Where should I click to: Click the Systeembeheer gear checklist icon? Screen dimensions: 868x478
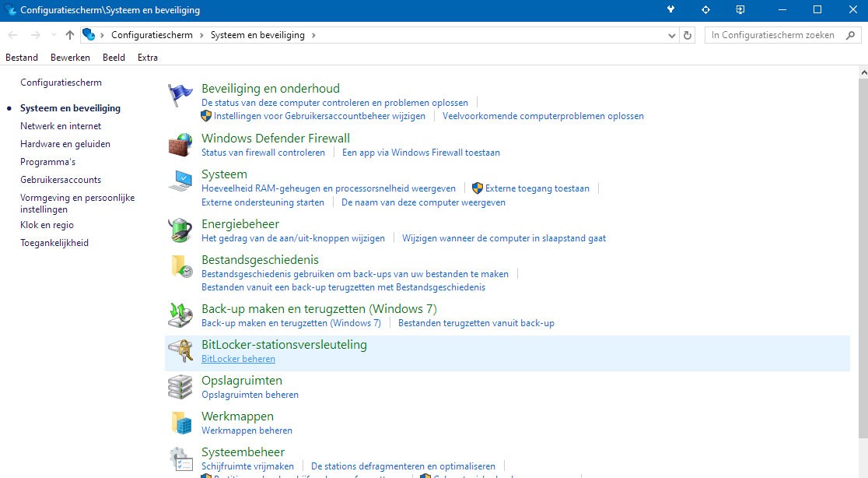tap(181, 460)
